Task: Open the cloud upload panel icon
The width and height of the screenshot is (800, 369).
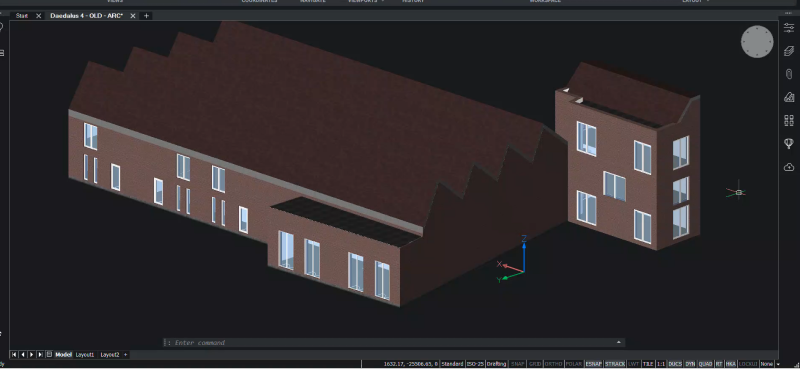Action: point(789,167)
